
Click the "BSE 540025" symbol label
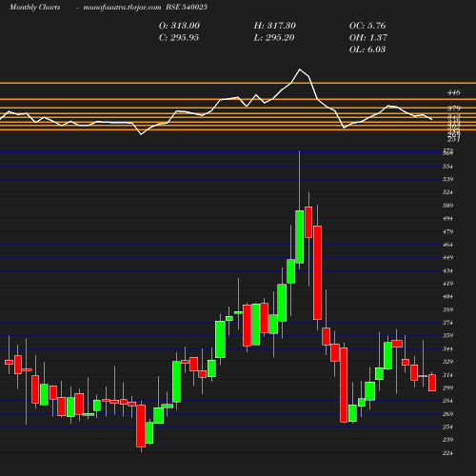click(x=187, y=7)
